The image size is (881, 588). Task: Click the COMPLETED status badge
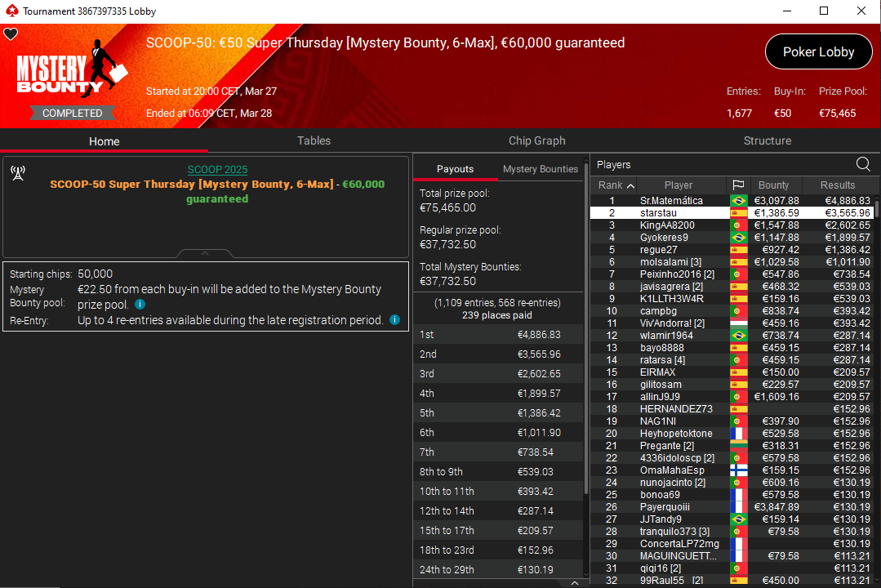point(73,113)
